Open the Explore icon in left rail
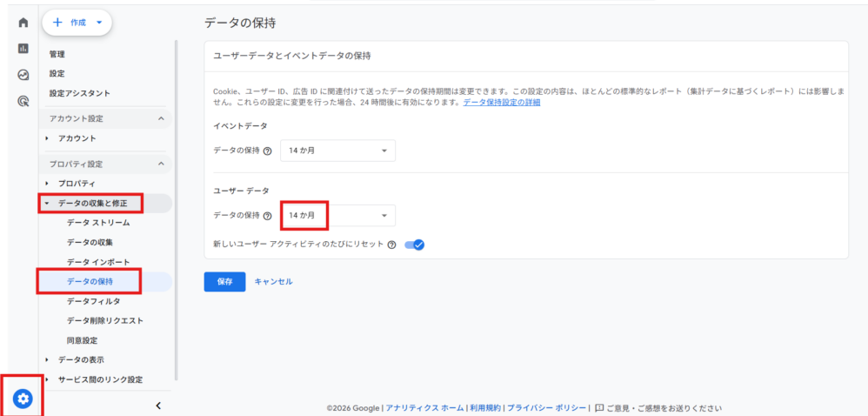Viewport: 868px width, 416px height. [x=23, y=75]
